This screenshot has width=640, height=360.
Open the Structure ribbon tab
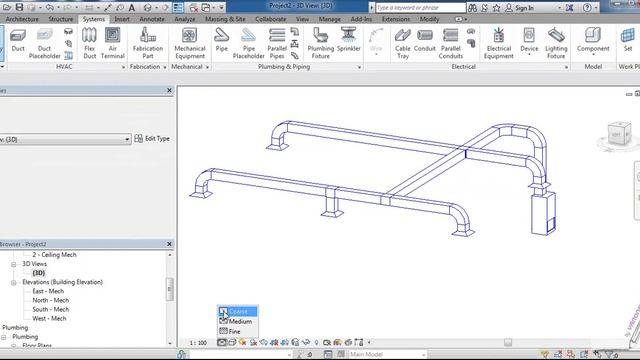[60, 19]
